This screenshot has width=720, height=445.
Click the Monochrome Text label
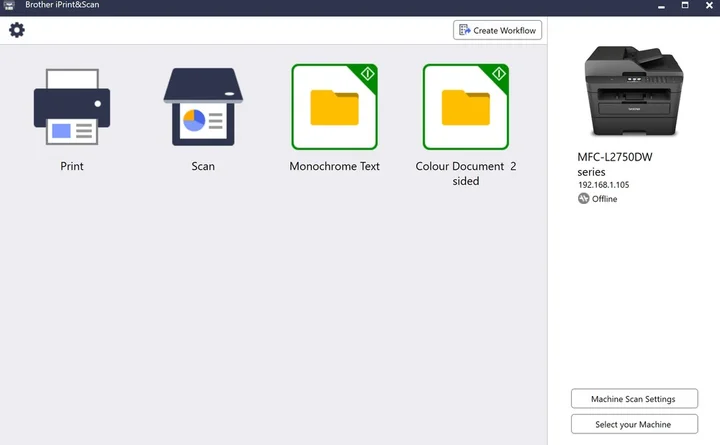click(334, 166)
